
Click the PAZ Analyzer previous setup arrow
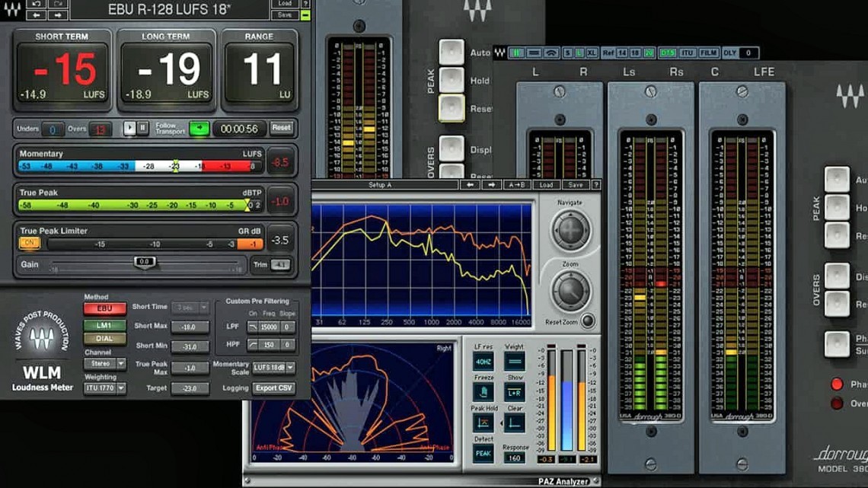point(470,185)
